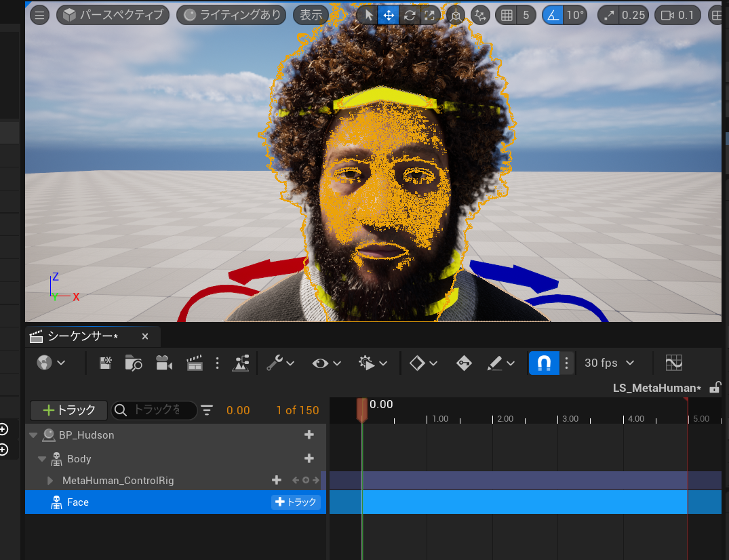Image resolution: width=729 pixels, height=560 pixels.
Task: Open the 表示 show menu
Action: [311, 15]
